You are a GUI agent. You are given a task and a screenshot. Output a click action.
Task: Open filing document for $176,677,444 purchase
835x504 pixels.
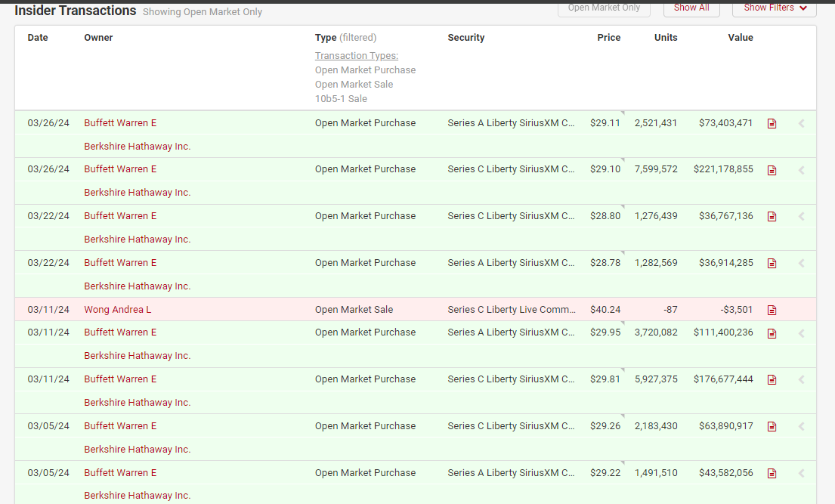pos(772,379)
